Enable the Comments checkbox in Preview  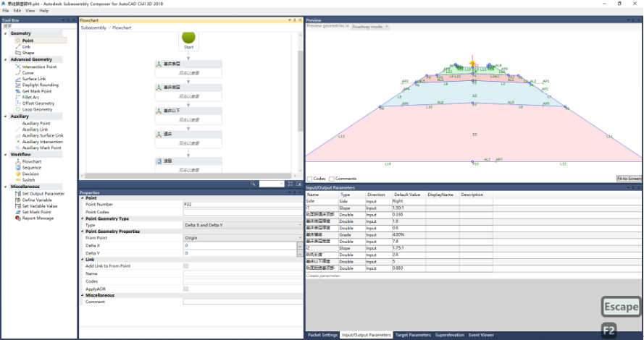[332, 179]
